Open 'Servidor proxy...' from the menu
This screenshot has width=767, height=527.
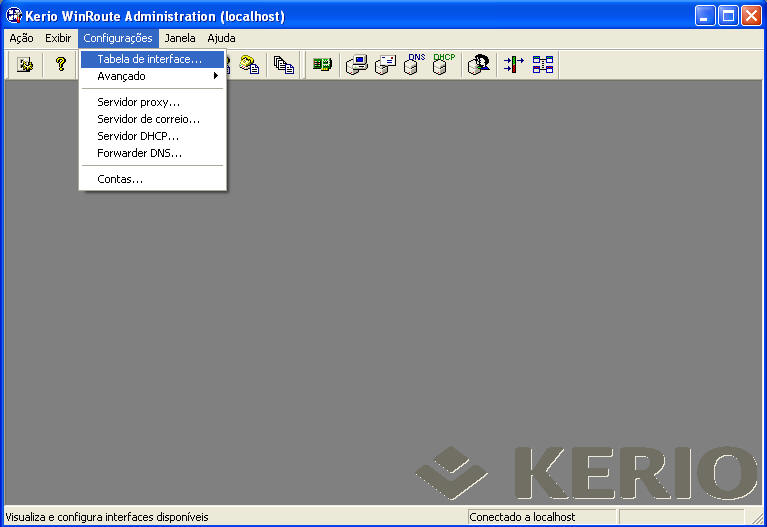pyautogui.click(x=138, y=102)
